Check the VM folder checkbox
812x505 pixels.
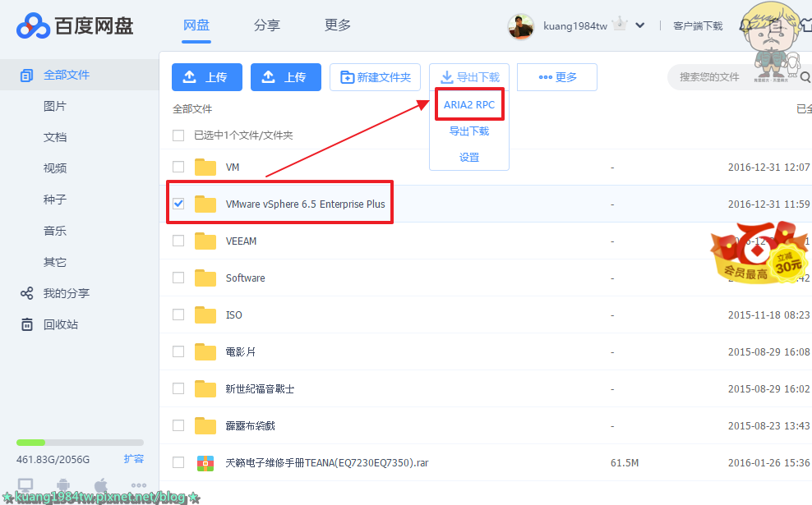click(x=178, y=167)
